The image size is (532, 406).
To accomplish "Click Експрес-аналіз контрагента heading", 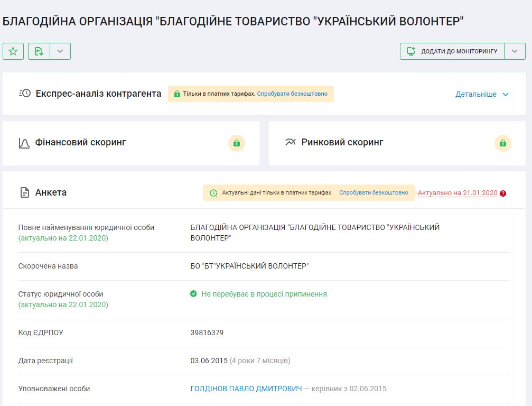I will 98,94.
